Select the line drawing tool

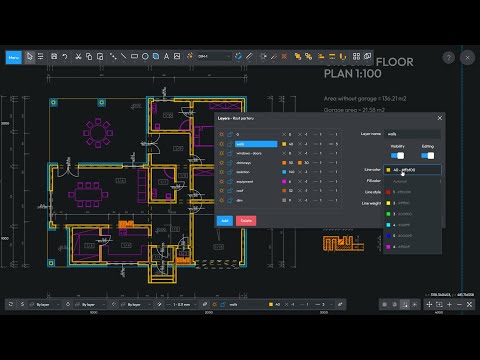click(x=124, y=56)
